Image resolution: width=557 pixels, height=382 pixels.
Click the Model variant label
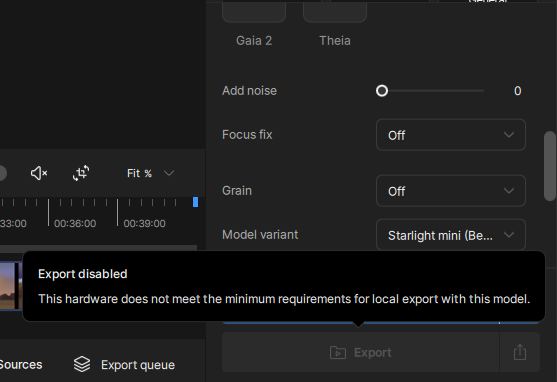260,235
